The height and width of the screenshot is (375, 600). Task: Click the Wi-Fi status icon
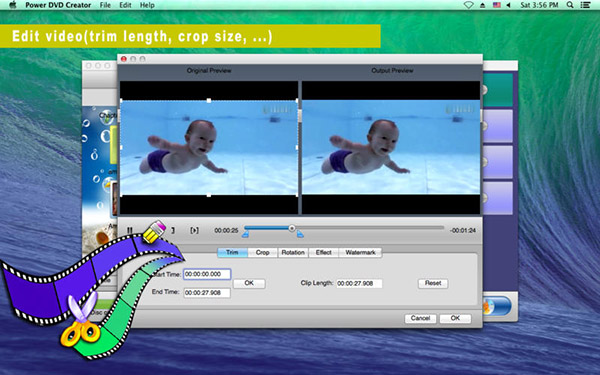pyautogui.click(x=468, y=5)
